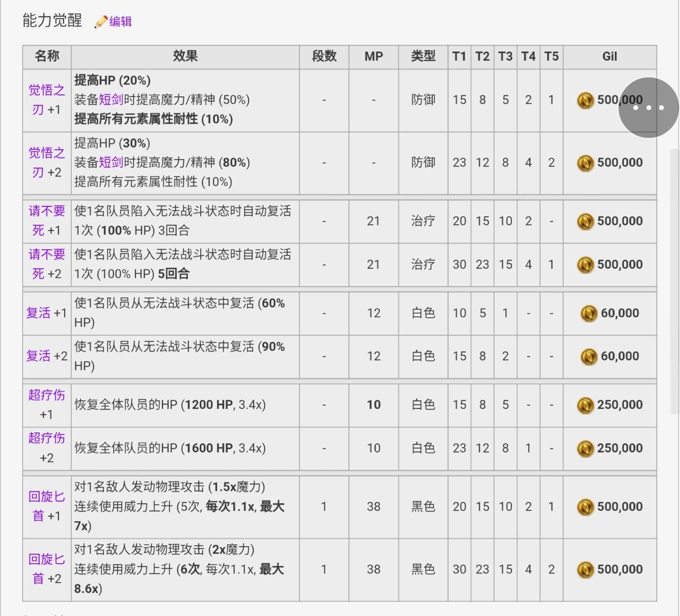Click the 名称 column header
The height and width of the screenshot is (616, 680).
tap(47, 57)
